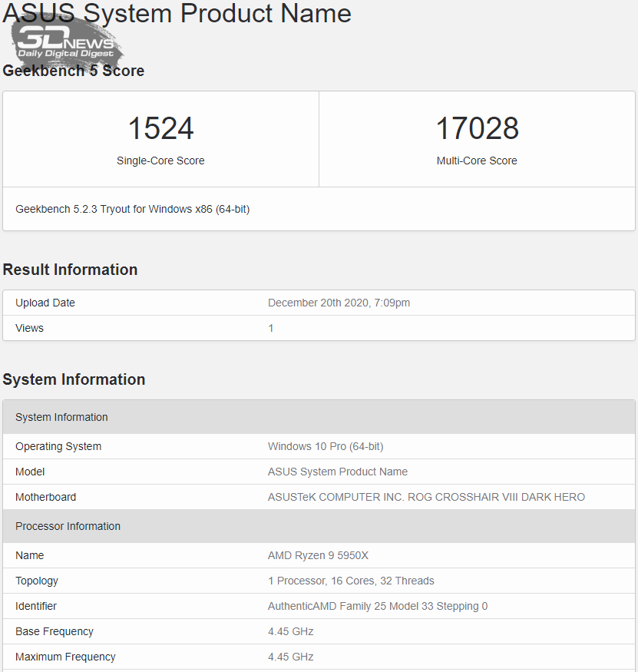Select the Model value 'ASUS System Product Name'

click(x=338, y=472)
